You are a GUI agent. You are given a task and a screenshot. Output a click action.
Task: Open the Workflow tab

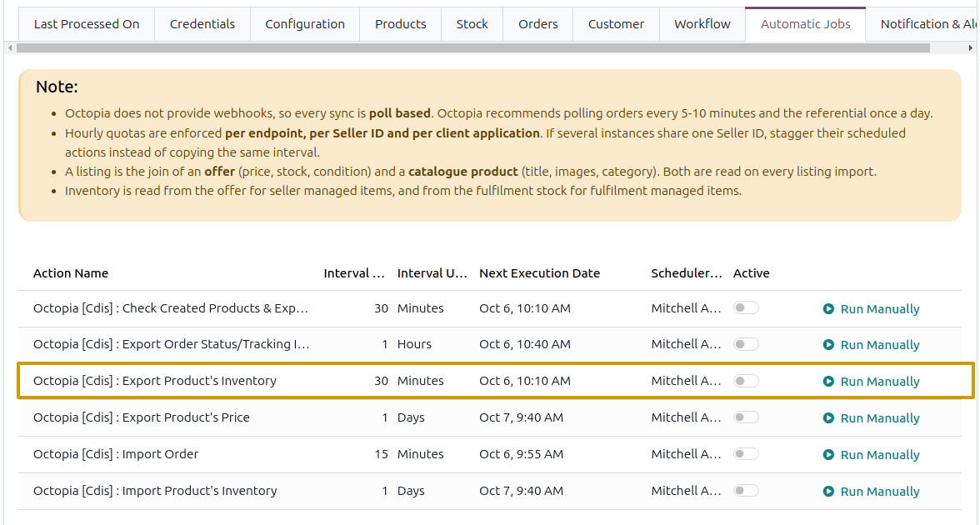[702, 24]
